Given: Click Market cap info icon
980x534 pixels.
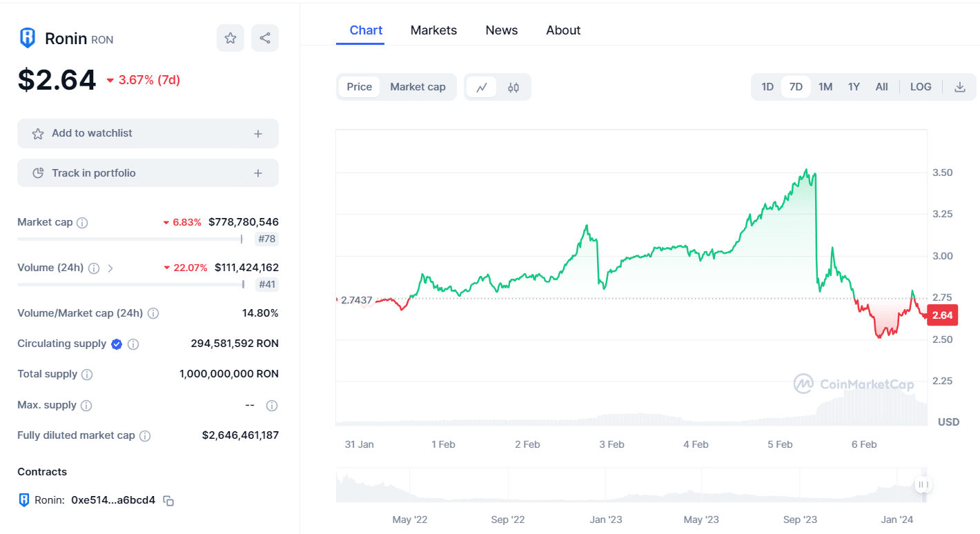Looking at the screenshot, I should tap(82, 223).
